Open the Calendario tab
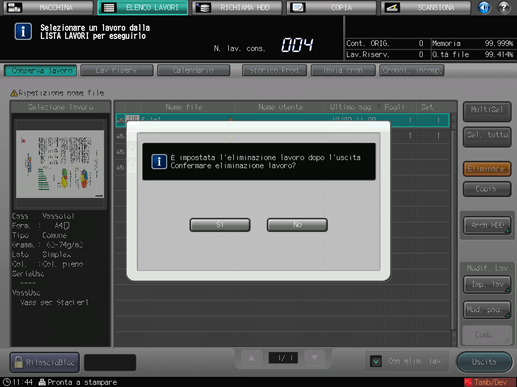This screenshot has height=387, width=517. pyautogui.click(x=193, y=70)
